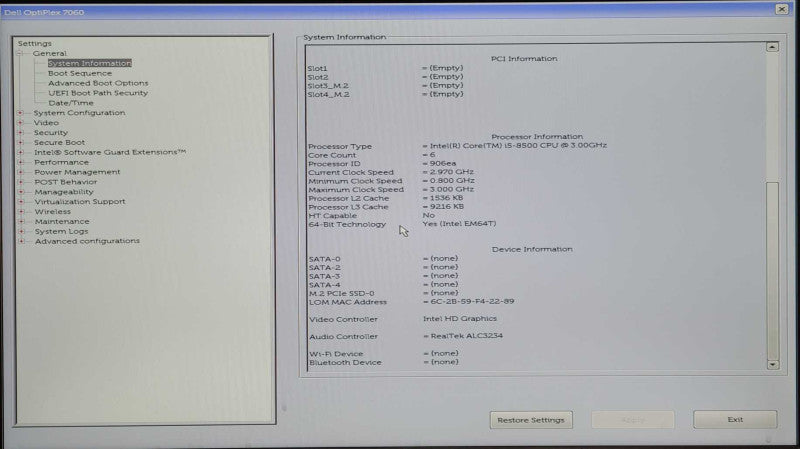The width and height of the screenshot is (800, 449).
Task: Open Advanced Boot Options
Action: point(98,83)
